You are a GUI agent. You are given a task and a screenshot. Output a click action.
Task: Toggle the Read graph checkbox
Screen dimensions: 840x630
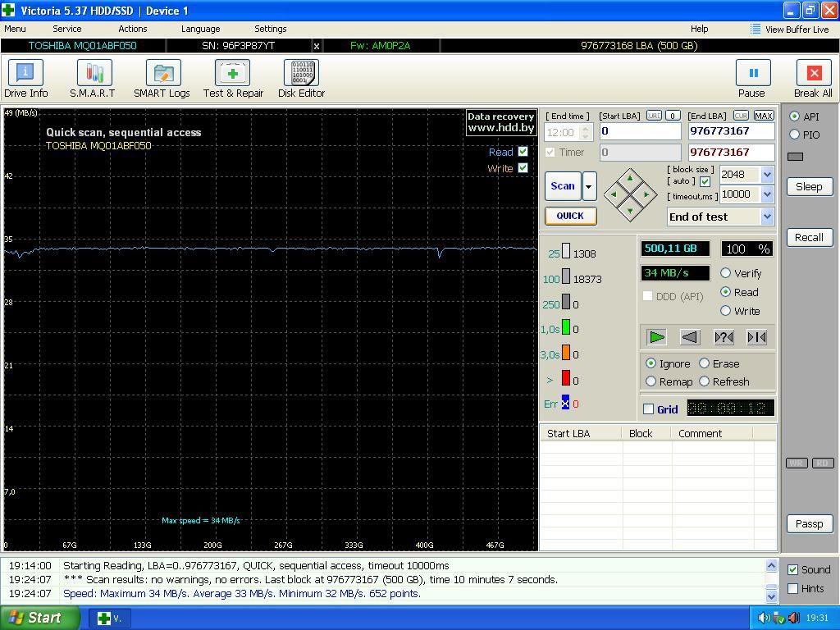coord(523,152)
